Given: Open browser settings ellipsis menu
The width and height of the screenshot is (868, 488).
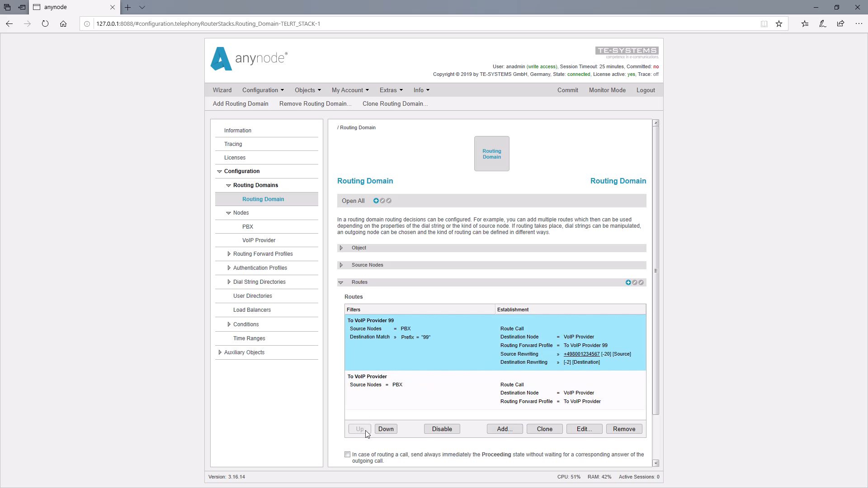Looking at the screenshot, I should click(x=859, y=23).
